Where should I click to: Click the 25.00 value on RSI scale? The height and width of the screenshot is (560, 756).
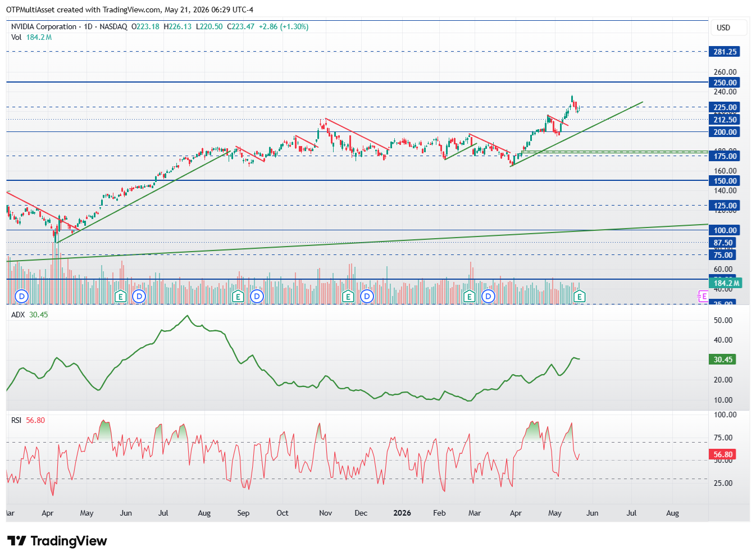(x=723, y=483)
